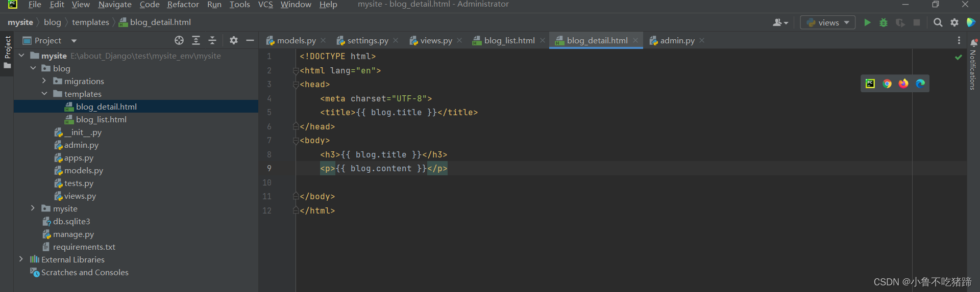Collapse the mysite root project node
This screenshot has height=292, width=980.
point(21,56)
